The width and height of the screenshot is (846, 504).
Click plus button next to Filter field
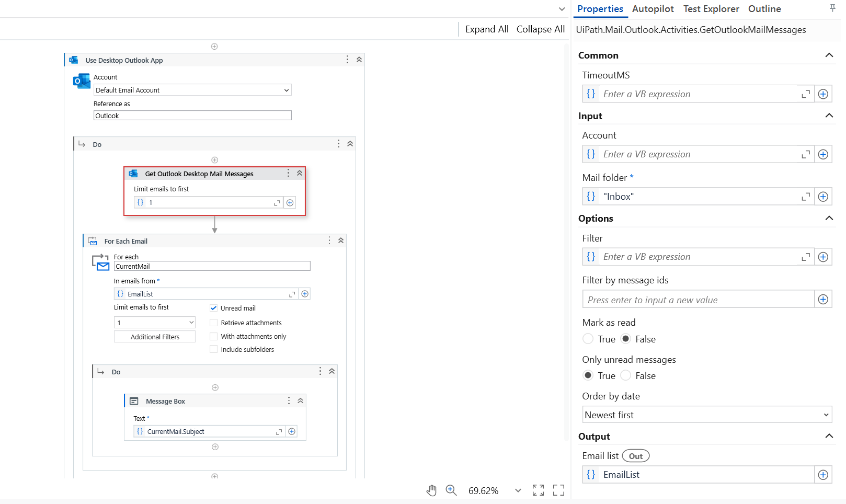pyautogui.click(x=823, y=257)
